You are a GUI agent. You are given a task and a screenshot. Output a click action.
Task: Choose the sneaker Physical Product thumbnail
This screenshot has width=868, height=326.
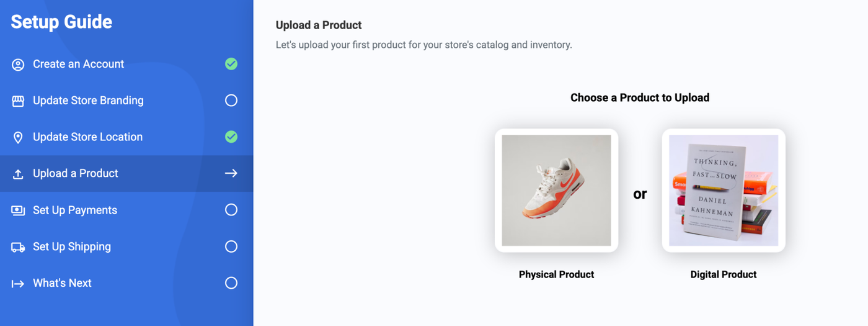tap(556, 190)
